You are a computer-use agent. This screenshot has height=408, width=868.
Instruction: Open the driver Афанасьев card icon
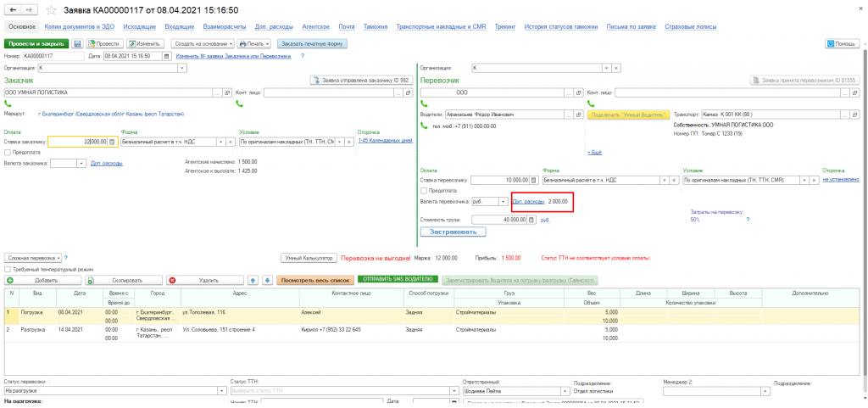(x=578, y=115)
